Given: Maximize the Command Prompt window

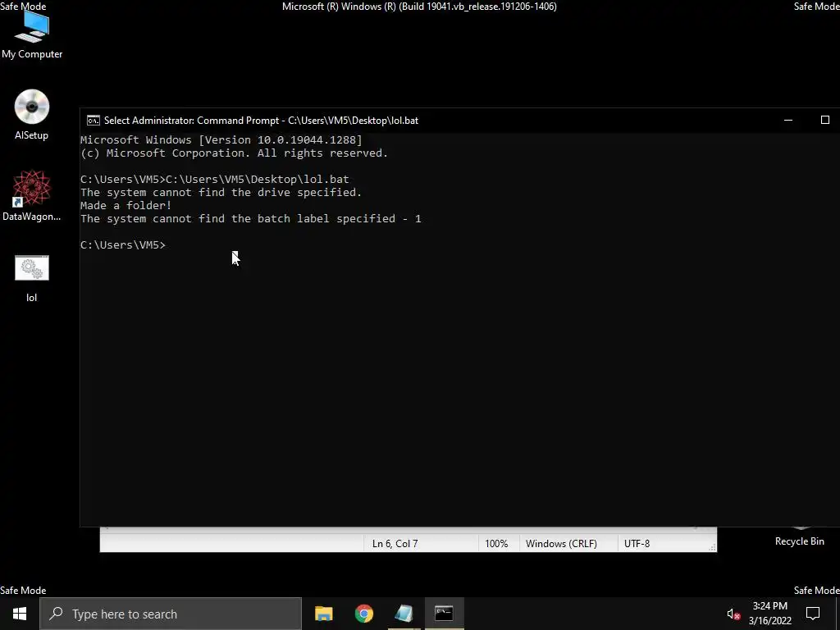Looking at the screenshot, I should (x=825, y=120).
